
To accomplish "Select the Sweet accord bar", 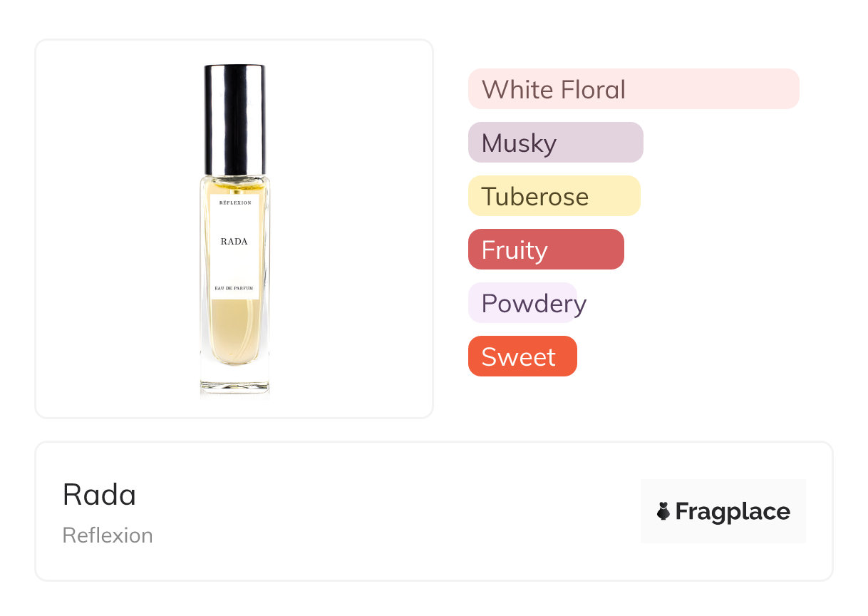I will click(x=522, y=356).
